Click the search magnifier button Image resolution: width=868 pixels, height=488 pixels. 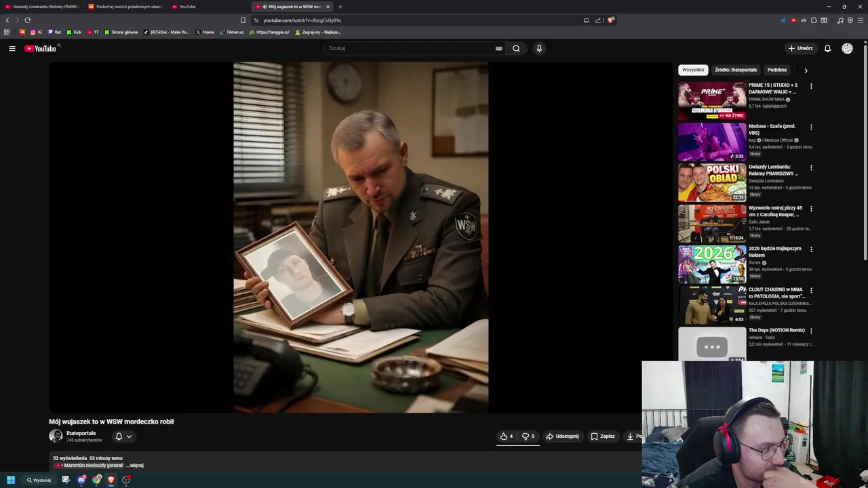[516, 48]
